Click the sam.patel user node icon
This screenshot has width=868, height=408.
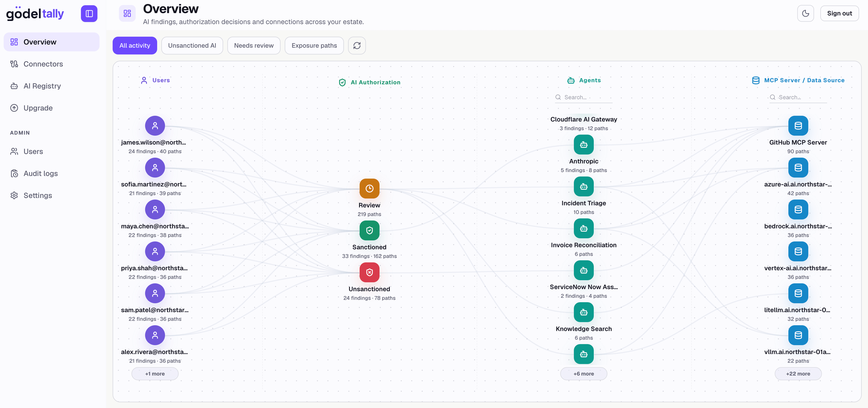(155, 293)
